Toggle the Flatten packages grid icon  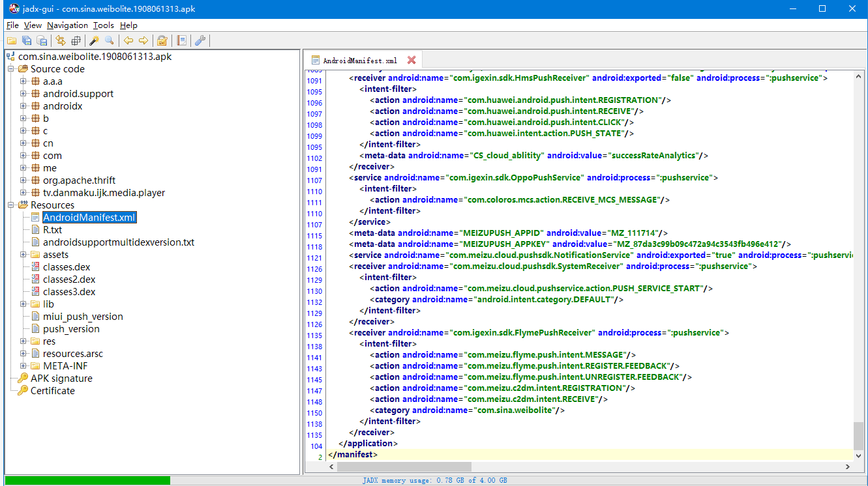click(x=76, y=40)
